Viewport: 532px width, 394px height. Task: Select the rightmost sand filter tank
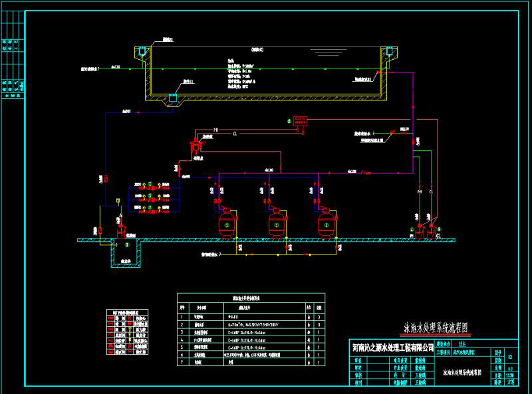pyautogui.click(x=325, y=224)
